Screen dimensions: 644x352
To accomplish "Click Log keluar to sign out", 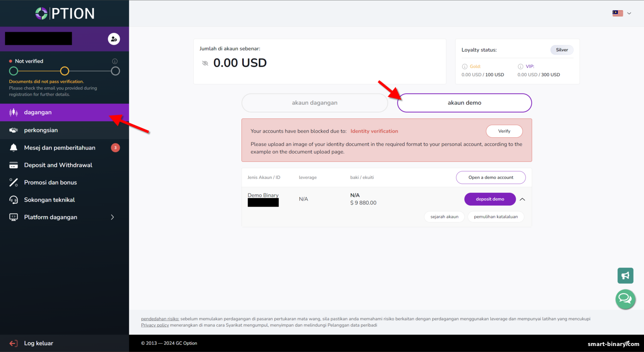I will tap(39, 343).
